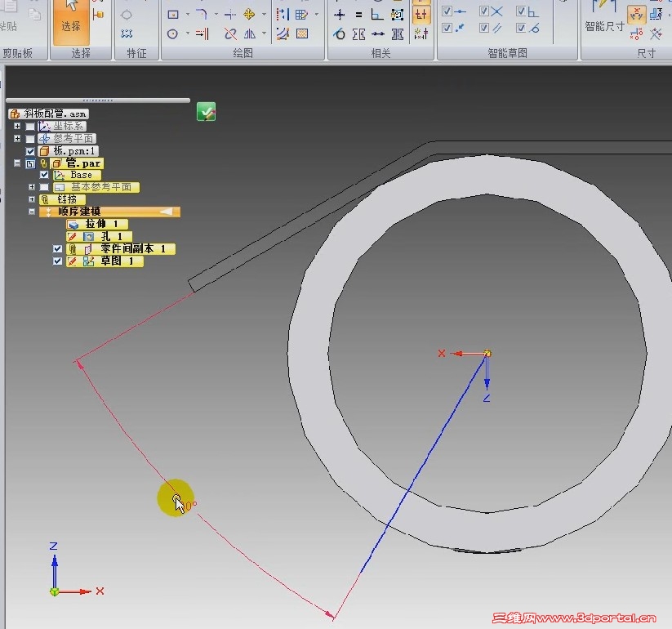Apply the Connect relationship
The height and width of the screenshot is (629, 672).
[340, 15]
